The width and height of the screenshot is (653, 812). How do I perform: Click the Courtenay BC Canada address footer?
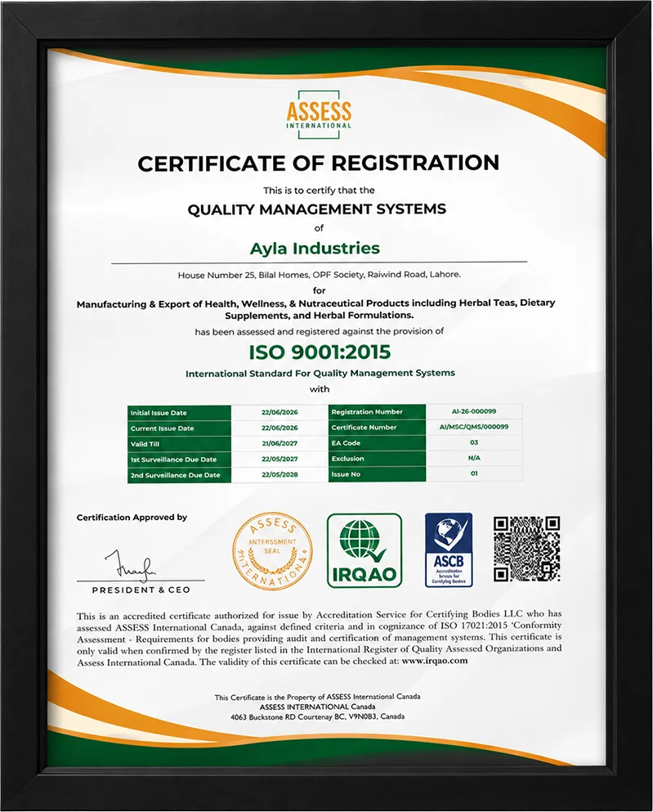click(318, 716)
